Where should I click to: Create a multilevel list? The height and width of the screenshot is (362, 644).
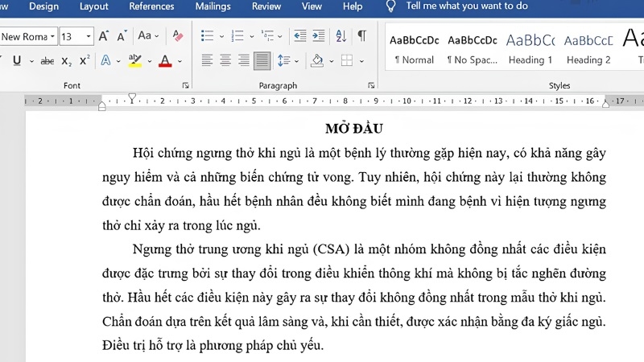(267, 36)
